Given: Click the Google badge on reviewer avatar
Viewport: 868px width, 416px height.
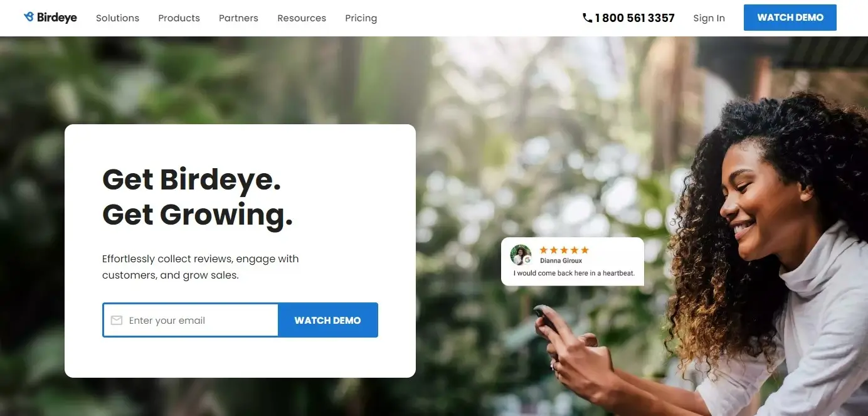Looking at the screenshot, I should coord(527,260).
